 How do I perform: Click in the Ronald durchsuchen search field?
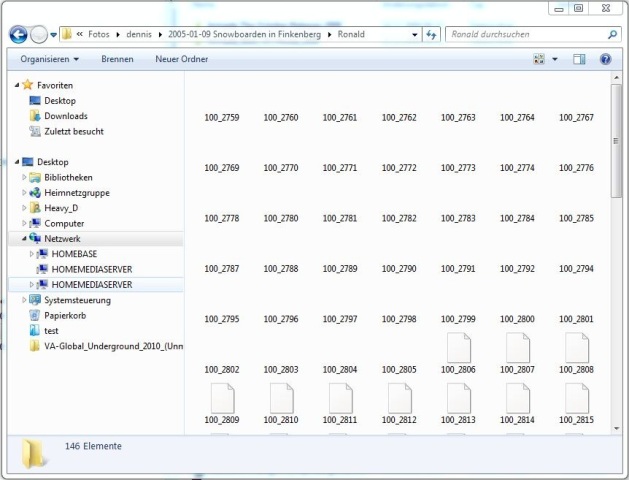[525, 35]
